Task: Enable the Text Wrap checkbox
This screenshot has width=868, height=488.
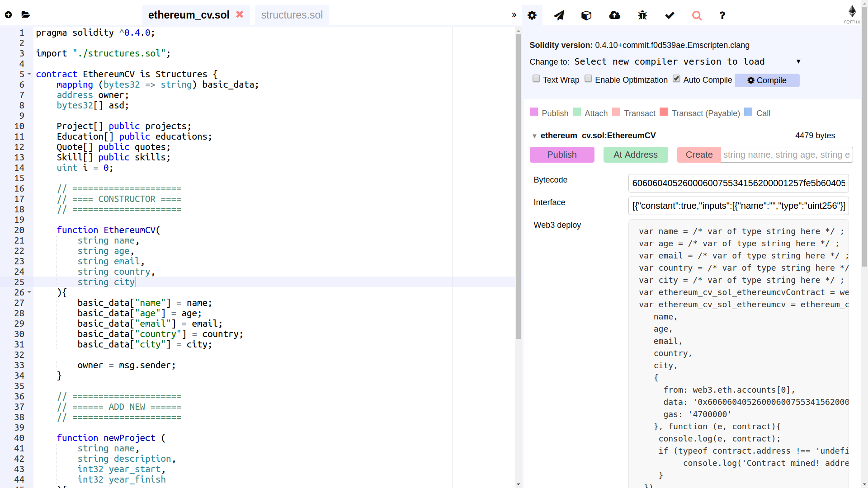Action: 536,79
